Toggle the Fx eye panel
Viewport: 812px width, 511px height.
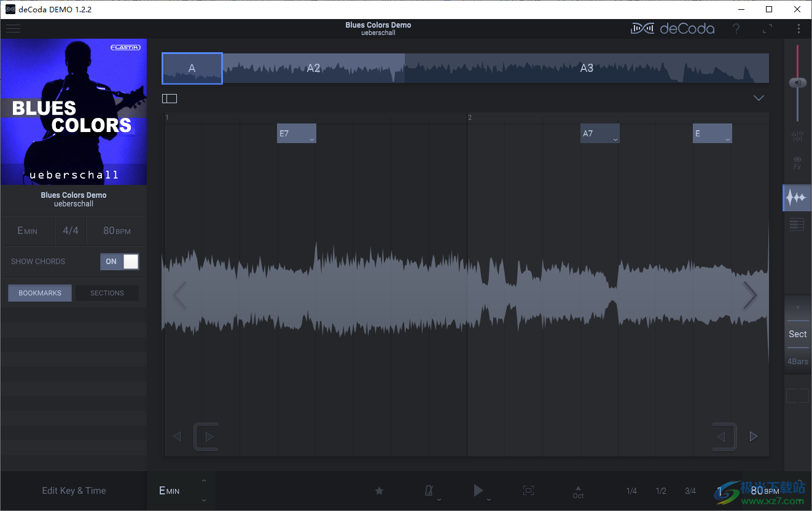tap(797, 163)
